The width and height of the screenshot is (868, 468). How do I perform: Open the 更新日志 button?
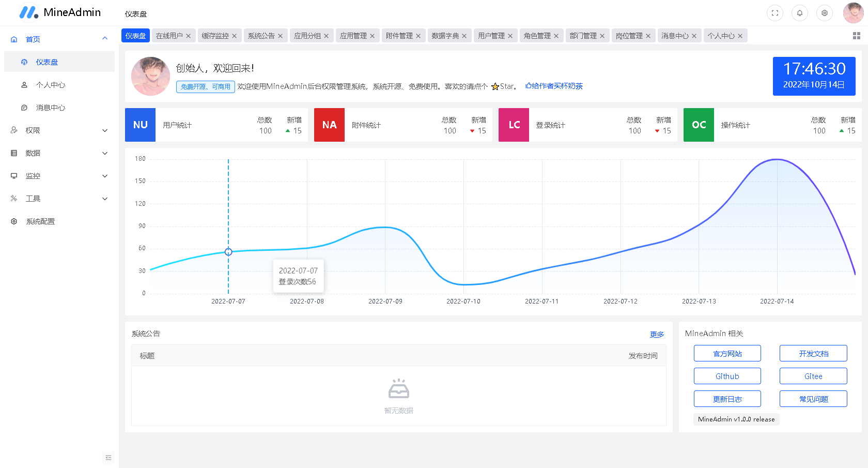(x=727, y=399)
